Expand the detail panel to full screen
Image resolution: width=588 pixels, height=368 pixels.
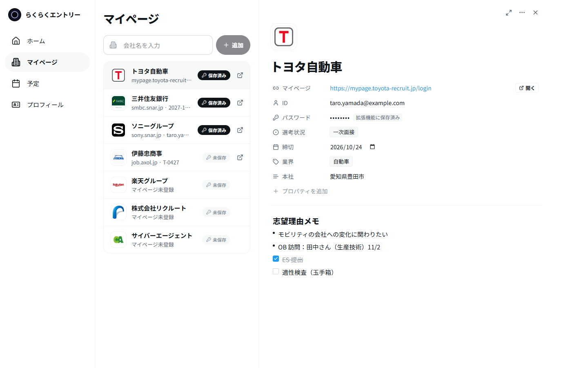[x=509, y=13]
